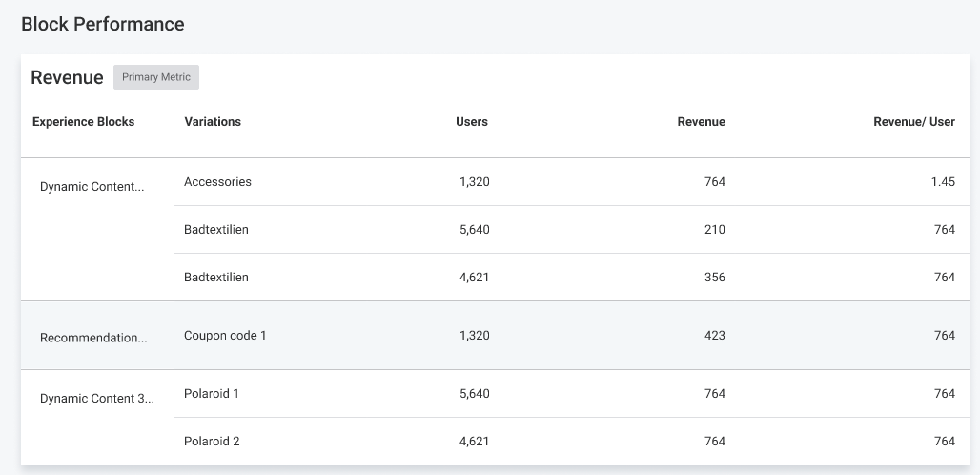Click the Revenue/ User column header
980x475 pixels.
(914, 122)
